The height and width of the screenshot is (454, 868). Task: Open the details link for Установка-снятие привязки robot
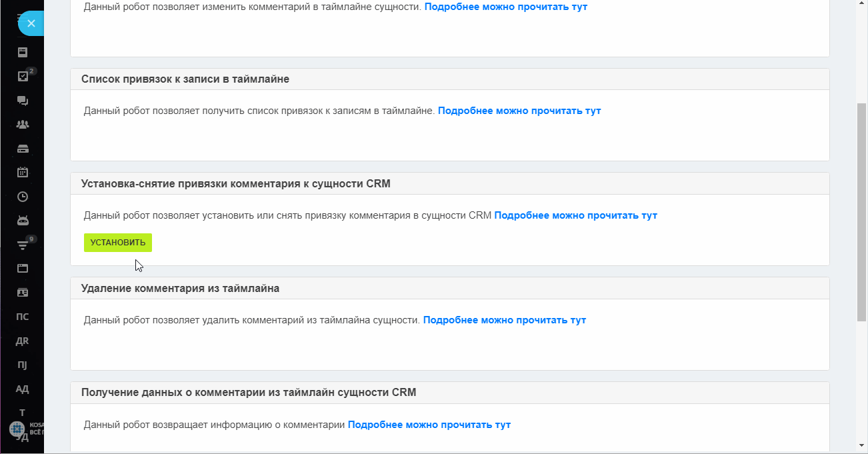coord(576,215)
